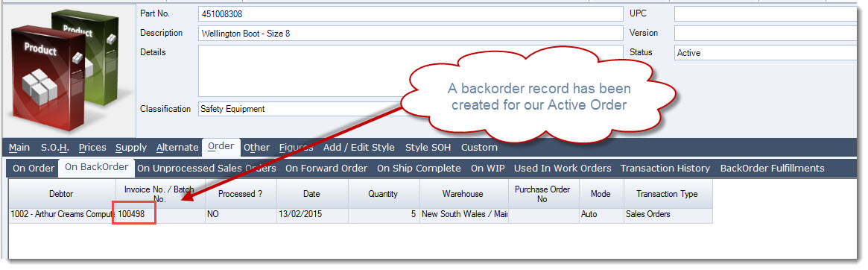The height and width of the screenshot is (270, 868).
Task: Click into the Details text area
Action: tap(411, 71)
